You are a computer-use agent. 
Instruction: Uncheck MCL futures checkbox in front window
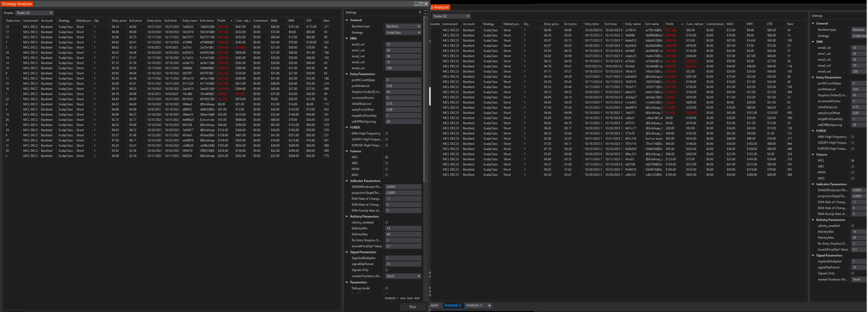pos(387,157)
